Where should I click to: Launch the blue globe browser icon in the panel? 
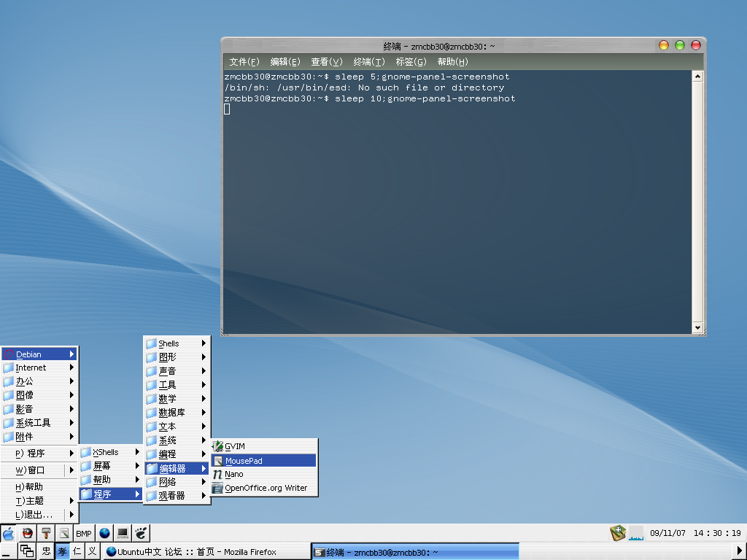pos(104,533)
